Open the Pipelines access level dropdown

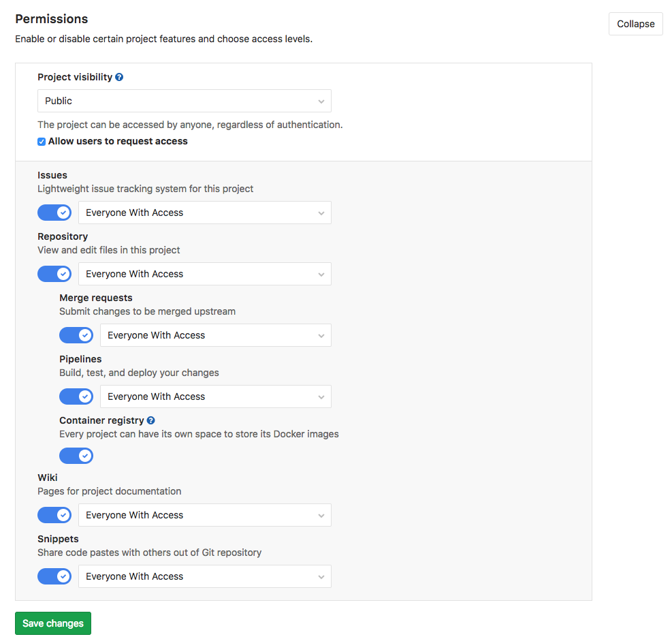click(x=215, y=396)
